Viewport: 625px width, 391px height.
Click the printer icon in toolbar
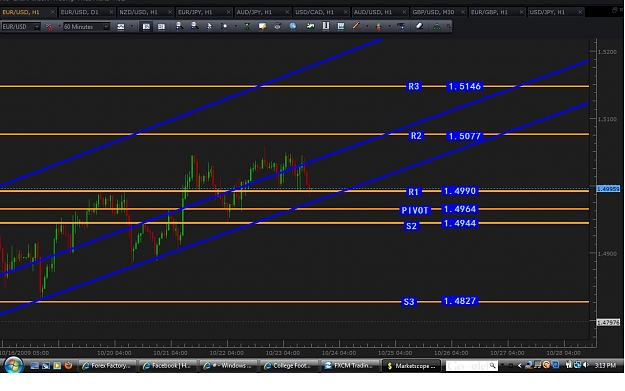tap(277, 26)
